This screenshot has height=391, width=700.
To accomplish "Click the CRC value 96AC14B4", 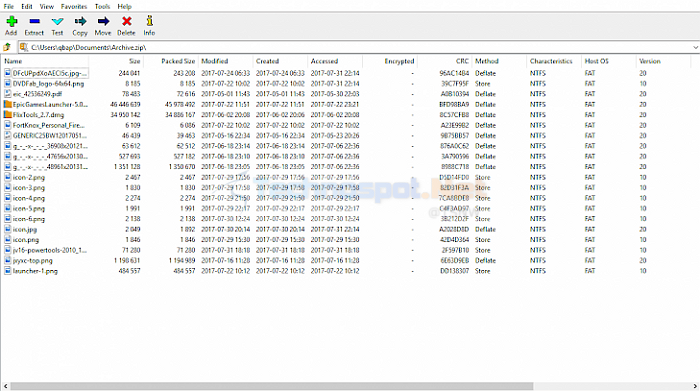I will [x=454, y=73].
